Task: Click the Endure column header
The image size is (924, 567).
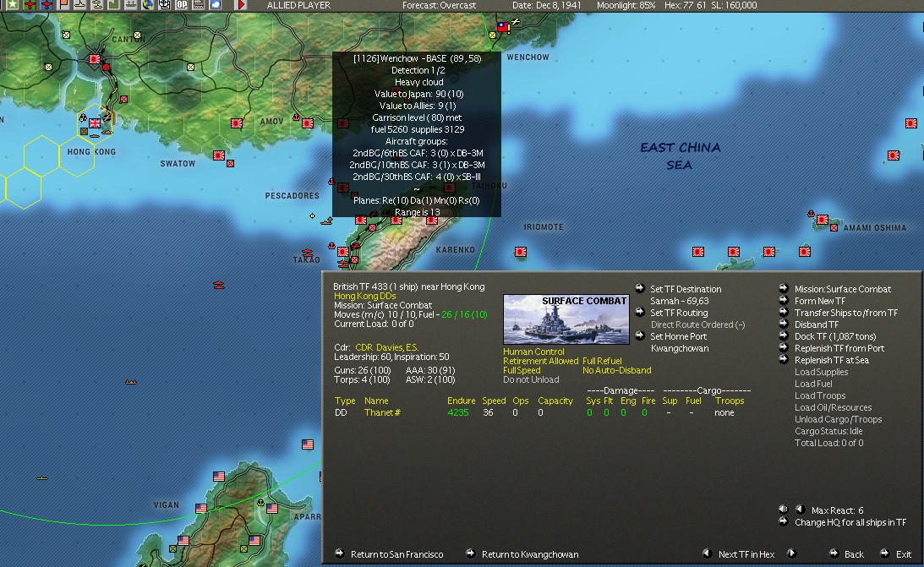Action: [461, 401]
